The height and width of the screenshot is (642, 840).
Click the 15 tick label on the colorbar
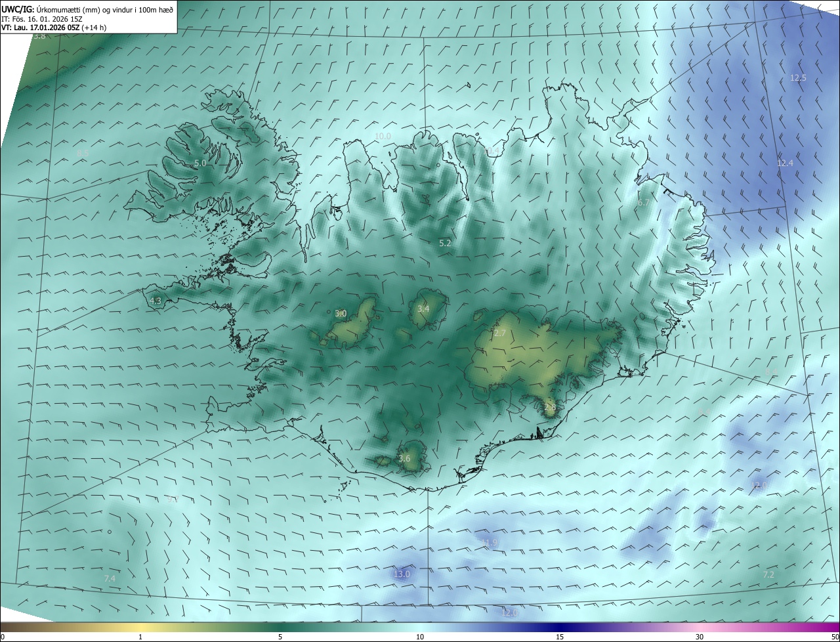coord(560,637)
